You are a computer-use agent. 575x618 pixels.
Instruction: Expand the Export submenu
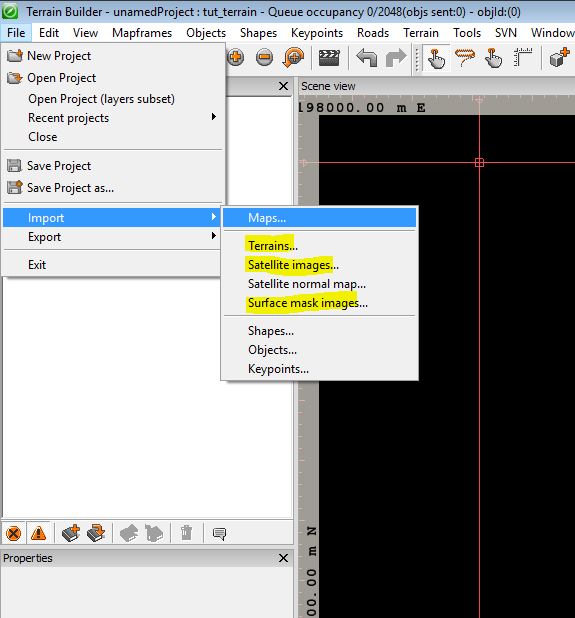[112, 237]
